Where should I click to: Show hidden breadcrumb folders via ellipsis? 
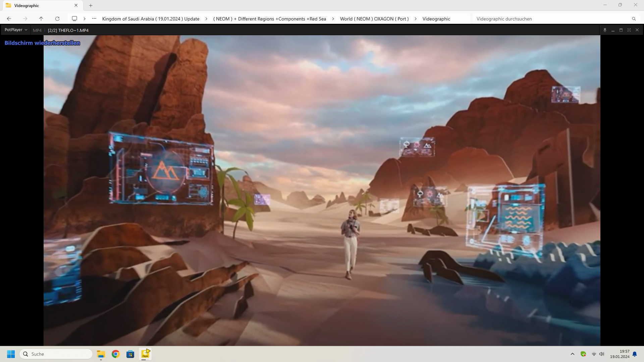click(94, 19)
